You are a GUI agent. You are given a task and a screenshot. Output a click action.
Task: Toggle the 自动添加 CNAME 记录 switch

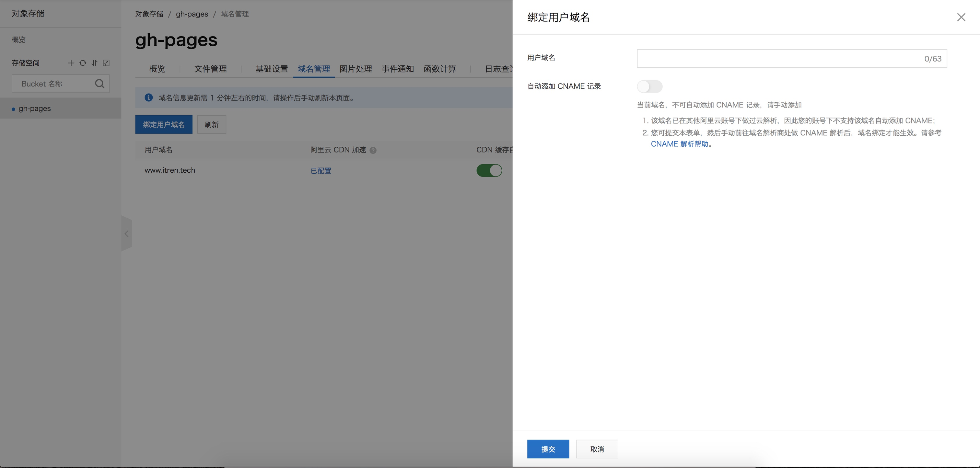[649, 86]
